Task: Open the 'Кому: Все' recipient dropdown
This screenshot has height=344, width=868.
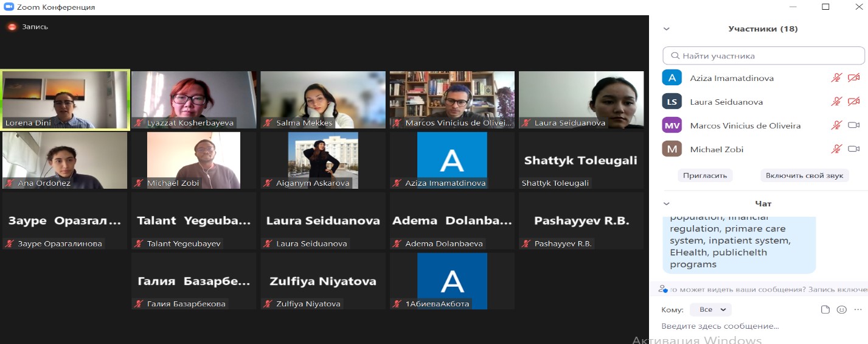Action: [x=710, y=310]
